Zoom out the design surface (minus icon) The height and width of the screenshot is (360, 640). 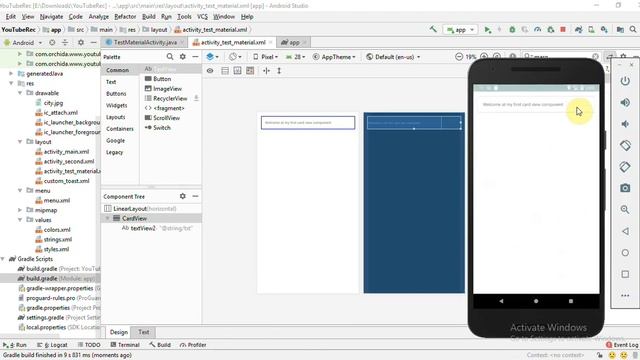459,57
